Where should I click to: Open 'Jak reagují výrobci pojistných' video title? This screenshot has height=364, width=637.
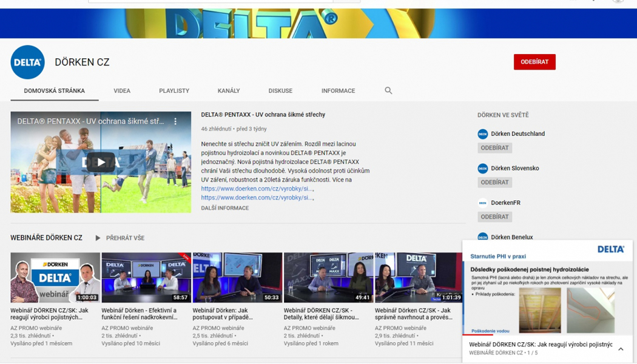(49, 314)
